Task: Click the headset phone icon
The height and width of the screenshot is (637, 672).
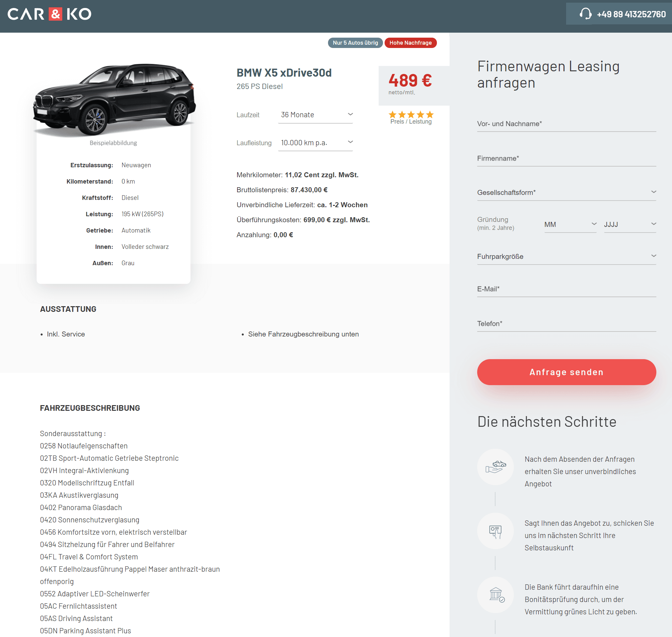Action: coord(585,14)
